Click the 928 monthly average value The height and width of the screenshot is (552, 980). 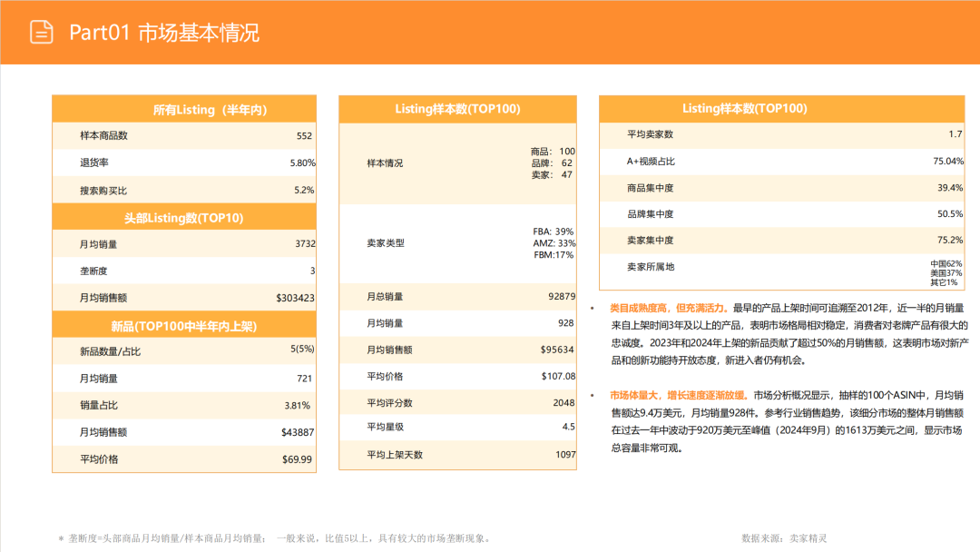pyautogui.click(x=565, y=323)
